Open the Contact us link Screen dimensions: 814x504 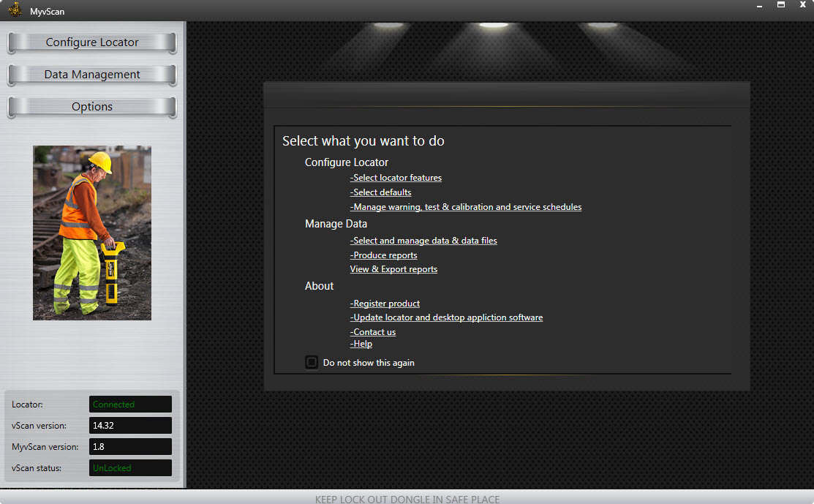click(x=373, y=331)
